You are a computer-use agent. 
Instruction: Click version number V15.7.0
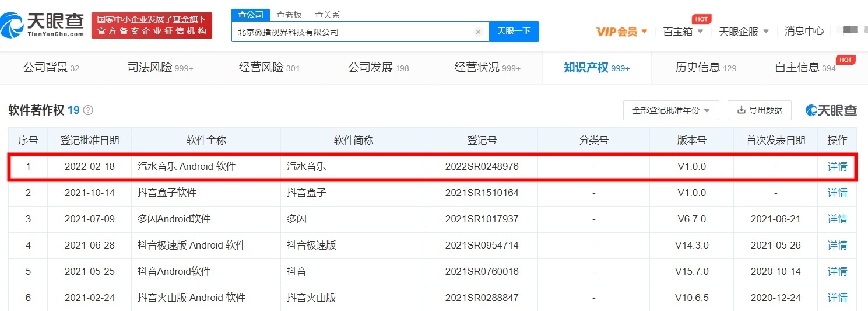[x=691, y=271]
